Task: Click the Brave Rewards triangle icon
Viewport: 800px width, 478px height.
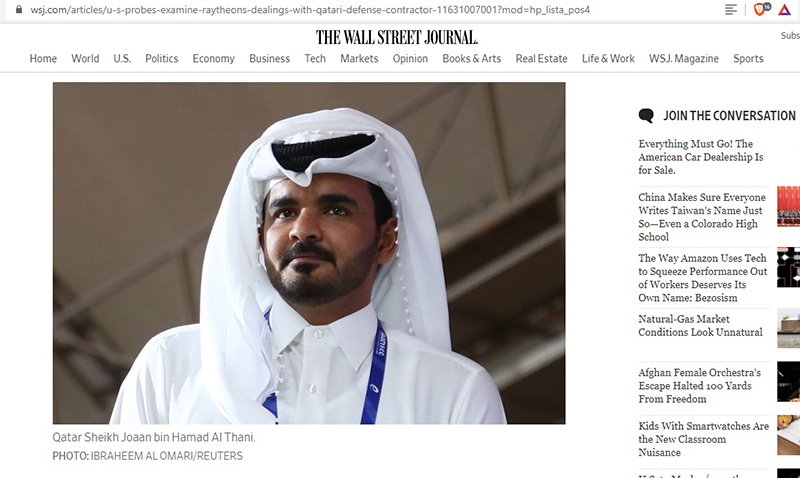Action: point(784,9)
